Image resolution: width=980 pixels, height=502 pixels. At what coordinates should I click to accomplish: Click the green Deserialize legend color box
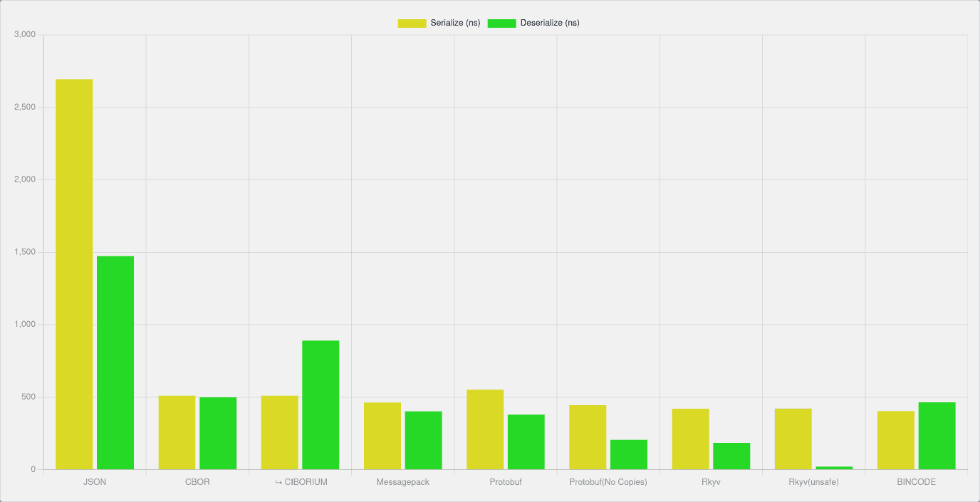click(x=501, y=23)
